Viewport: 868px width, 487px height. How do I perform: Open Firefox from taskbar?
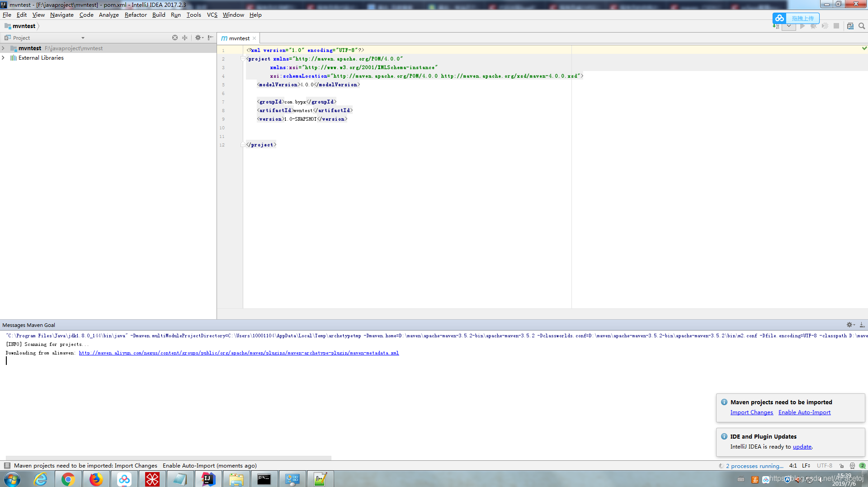point(96,479)
